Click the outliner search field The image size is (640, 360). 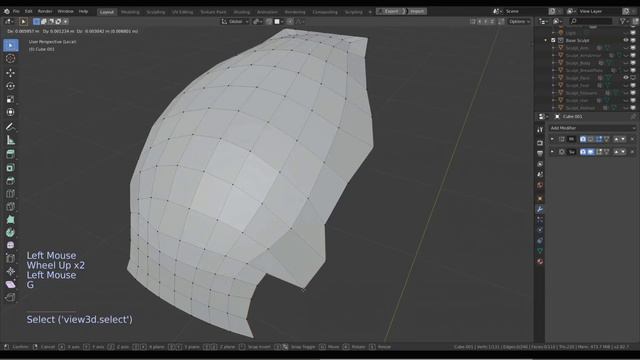591,21
